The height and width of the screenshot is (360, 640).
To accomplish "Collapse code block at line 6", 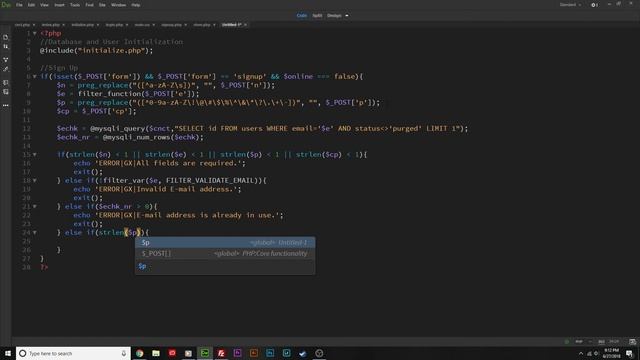I will [x=35, y=76].
